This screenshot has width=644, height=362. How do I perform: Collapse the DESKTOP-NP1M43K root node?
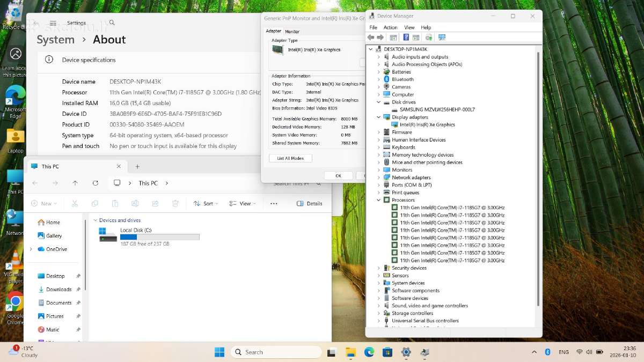tap(370, 49)
